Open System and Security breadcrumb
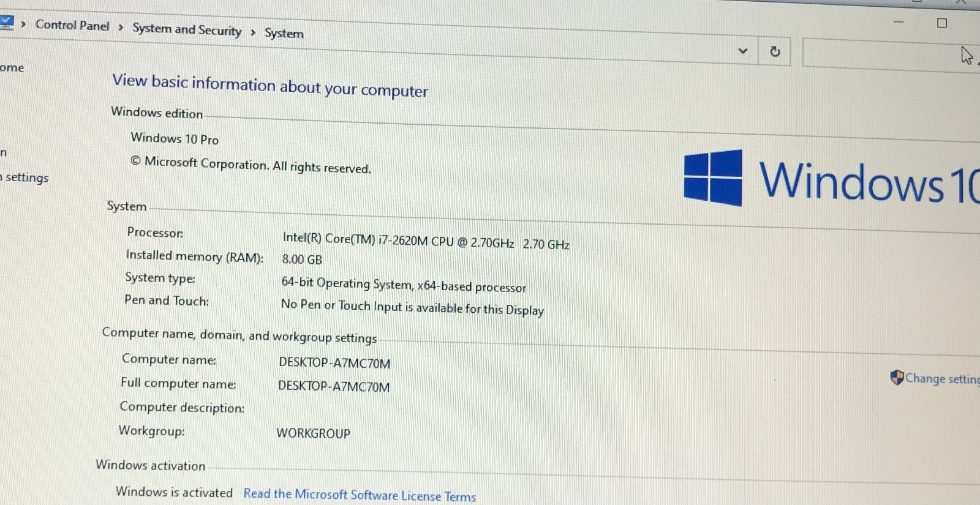The width and height of the screenshot is (980, 505). coord(187,29)
